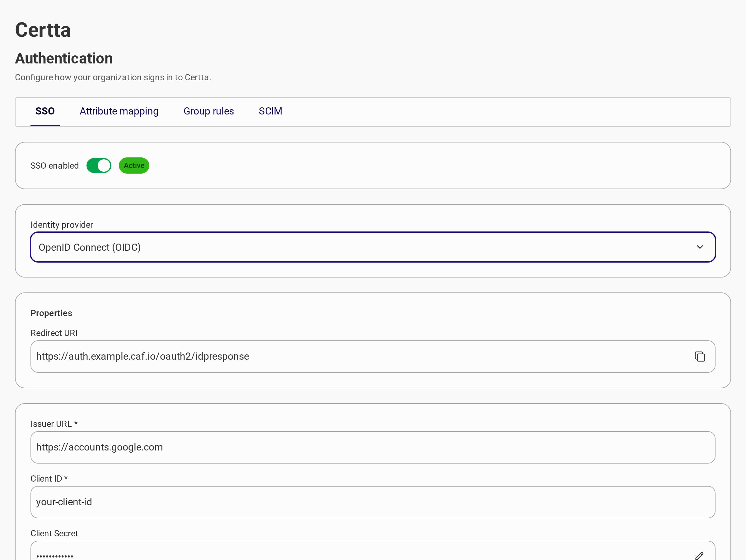Click the Issuer URL input field
The height and width of the screenshot is (560, 746).
point(373,447)
